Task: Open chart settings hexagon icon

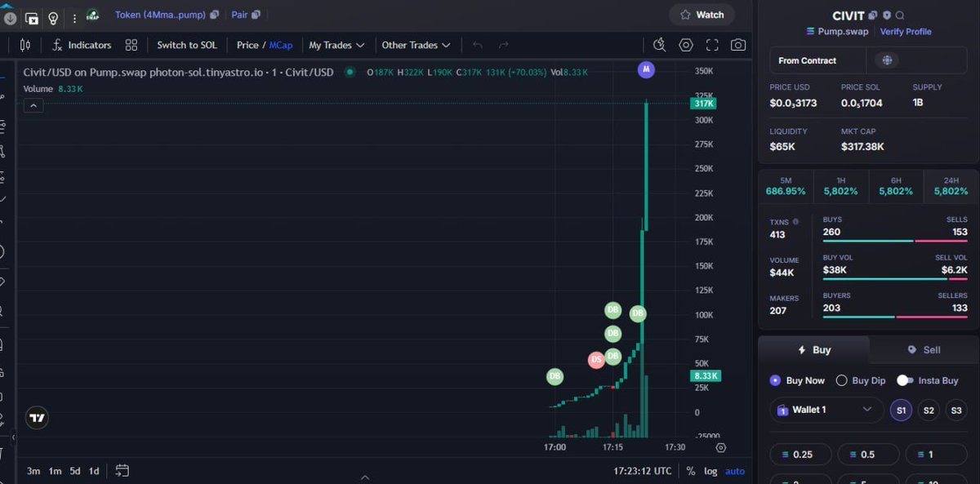Action: tap(686, 45)
